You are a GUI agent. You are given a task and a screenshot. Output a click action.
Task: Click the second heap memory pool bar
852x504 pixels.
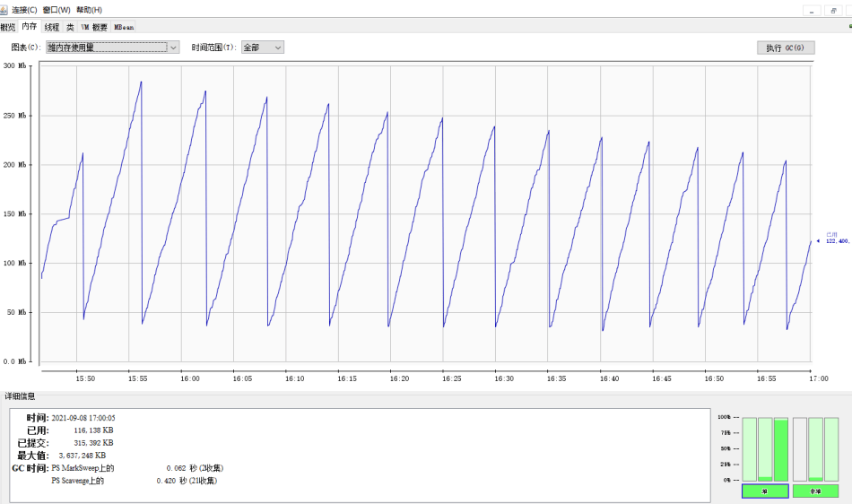pos(765,449)
